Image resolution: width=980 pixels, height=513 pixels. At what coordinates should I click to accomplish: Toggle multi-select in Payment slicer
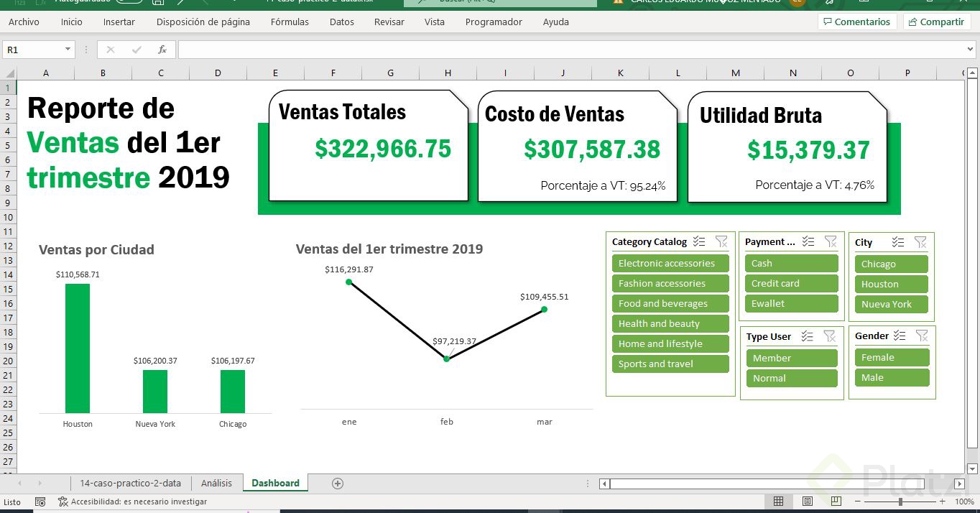tap(808, 242)
